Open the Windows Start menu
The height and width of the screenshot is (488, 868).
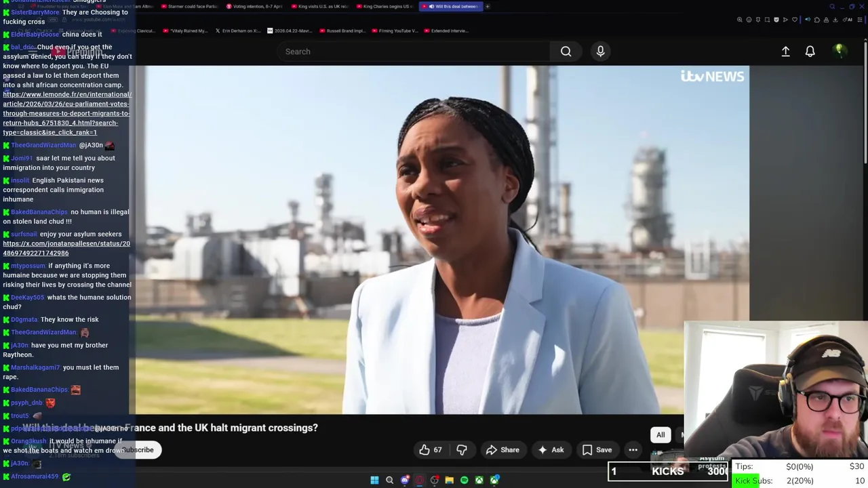coord(374,480)
